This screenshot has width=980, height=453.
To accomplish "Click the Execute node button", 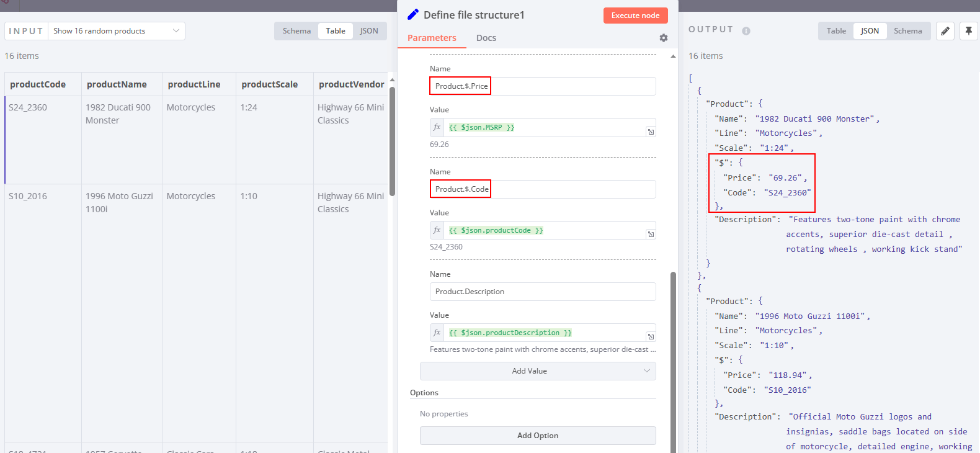I will coord(635,16).
